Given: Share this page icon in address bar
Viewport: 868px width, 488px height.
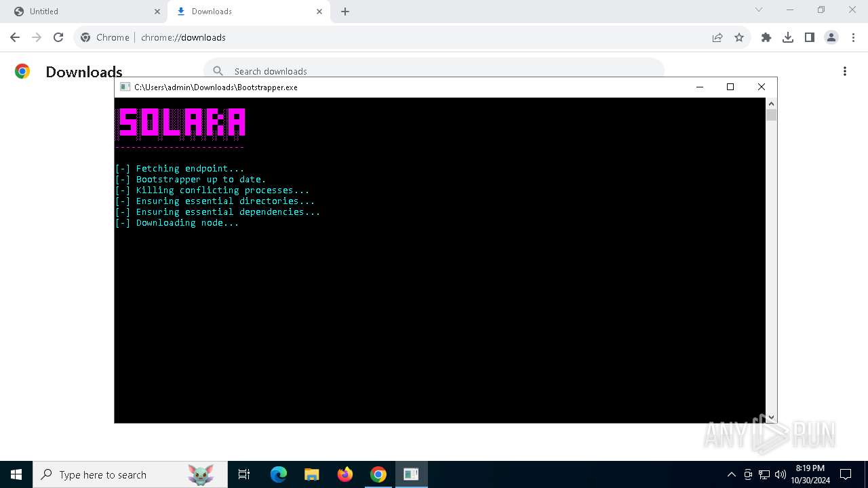Looking at the screenshot, I should tap(717, 37).
